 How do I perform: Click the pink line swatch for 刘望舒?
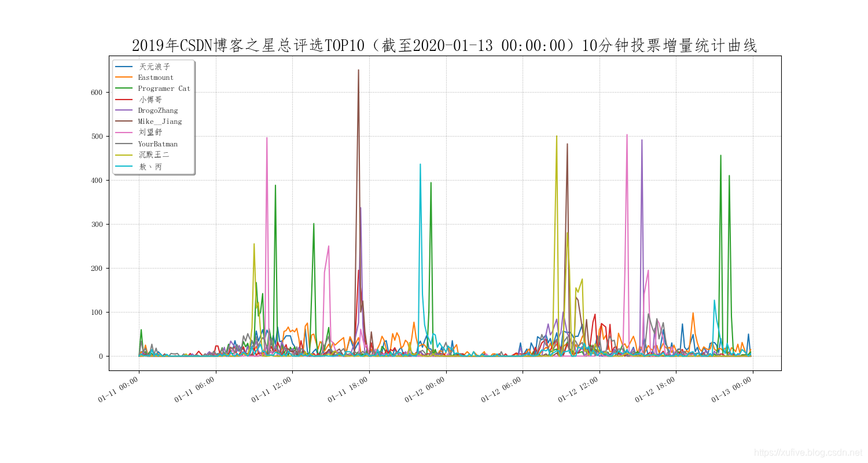click(124, 133)
